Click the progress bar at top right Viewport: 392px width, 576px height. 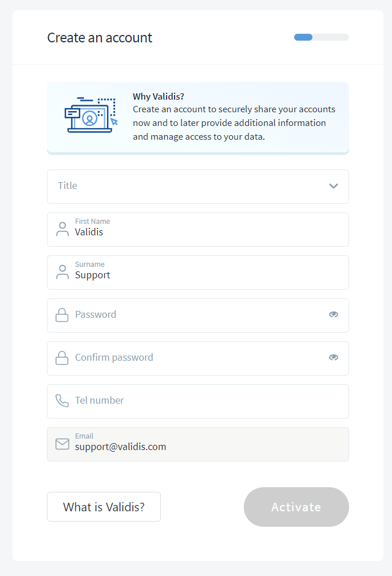point(321,37)
